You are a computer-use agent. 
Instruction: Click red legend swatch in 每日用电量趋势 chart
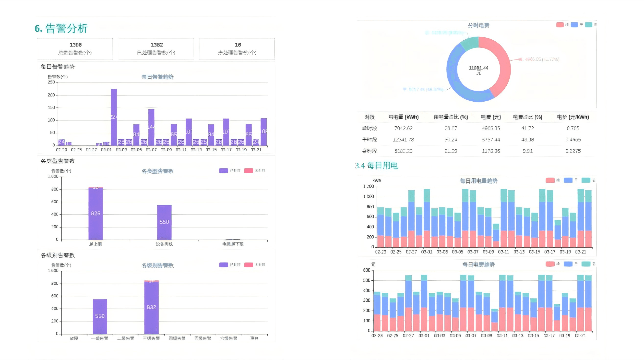pyautogui.click(x=550, y=180)
